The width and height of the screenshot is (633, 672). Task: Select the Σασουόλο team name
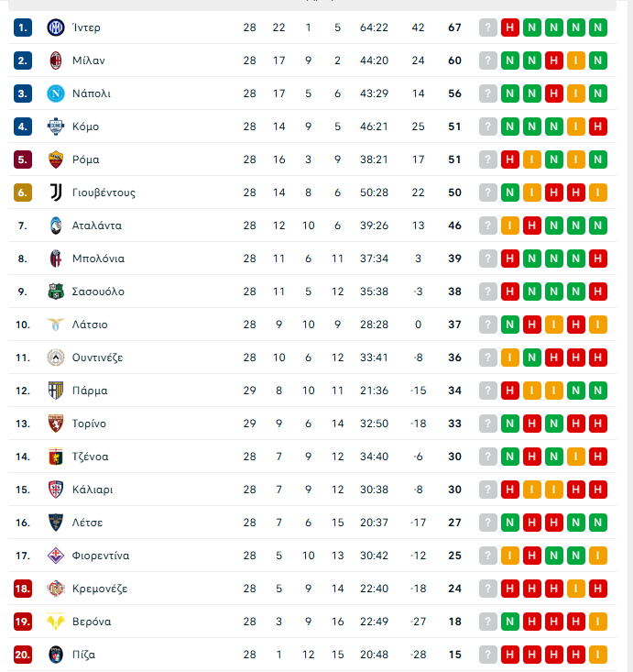pos(98,292)
